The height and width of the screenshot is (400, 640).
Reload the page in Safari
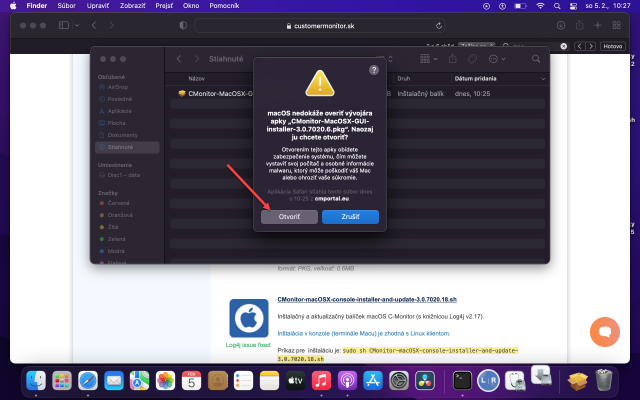point(439,26)
